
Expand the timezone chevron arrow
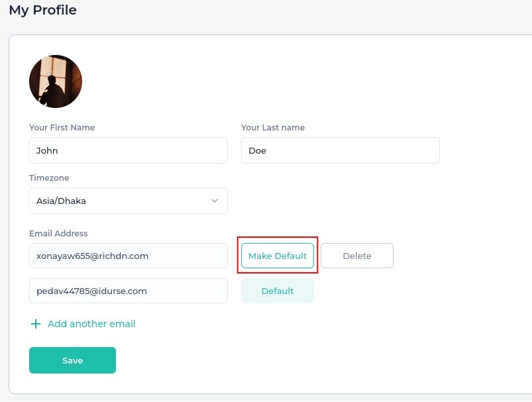[x=215, y=201]
